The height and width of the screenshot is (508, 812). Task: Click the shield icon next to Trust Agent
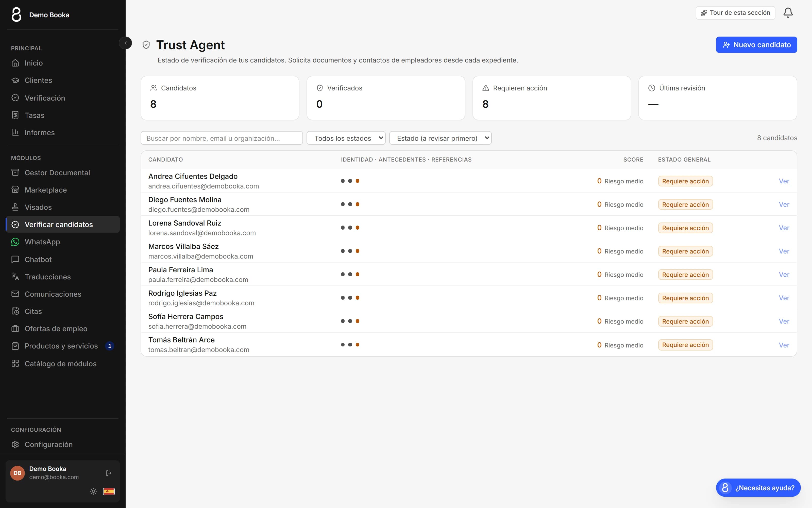coord(146,45)
